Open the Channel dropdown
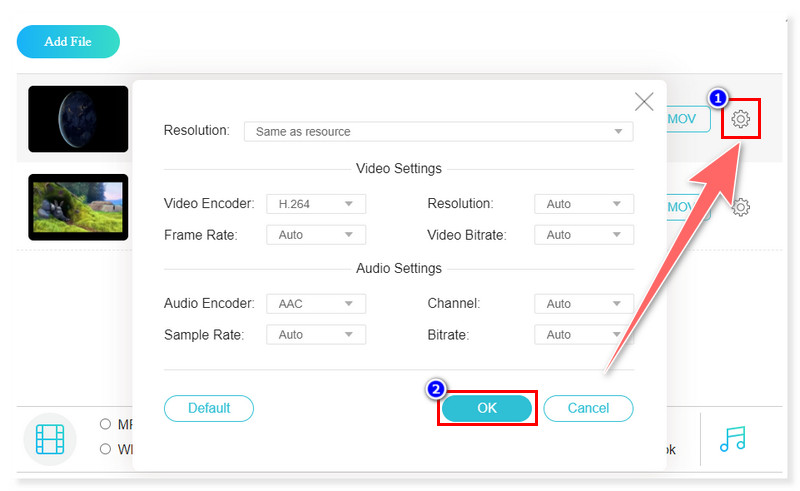 (x=584, y=304)
